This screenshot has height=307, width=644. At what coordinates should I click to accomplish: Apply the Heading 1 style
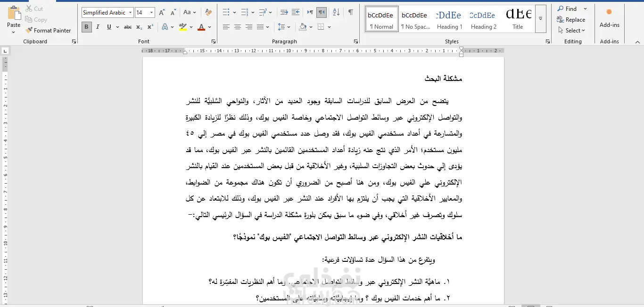coord(449,19)
